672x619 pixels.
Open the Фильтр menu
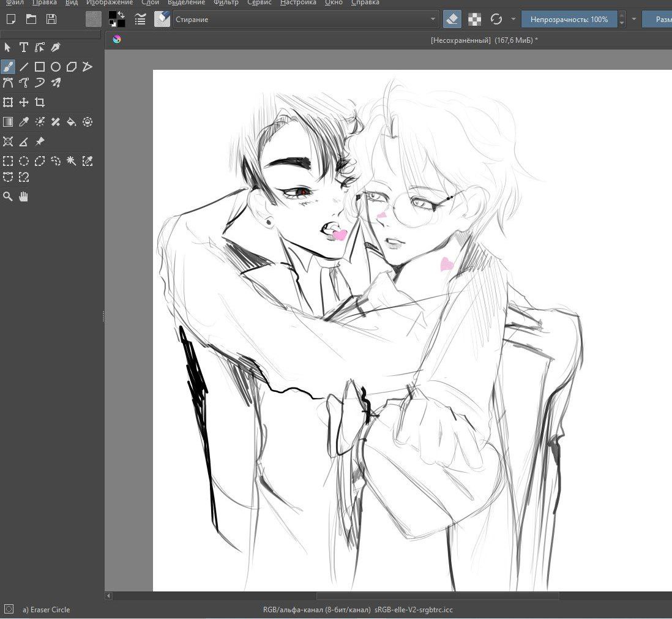[x=226, y=2]
